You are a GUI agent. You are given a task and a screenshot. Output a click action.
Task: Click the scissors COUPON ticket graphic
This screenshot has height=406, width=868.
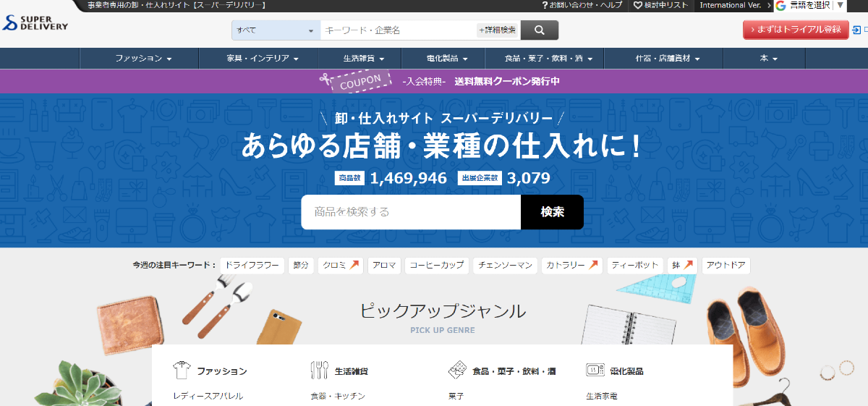pyautogui.click(x=356, y=81)
